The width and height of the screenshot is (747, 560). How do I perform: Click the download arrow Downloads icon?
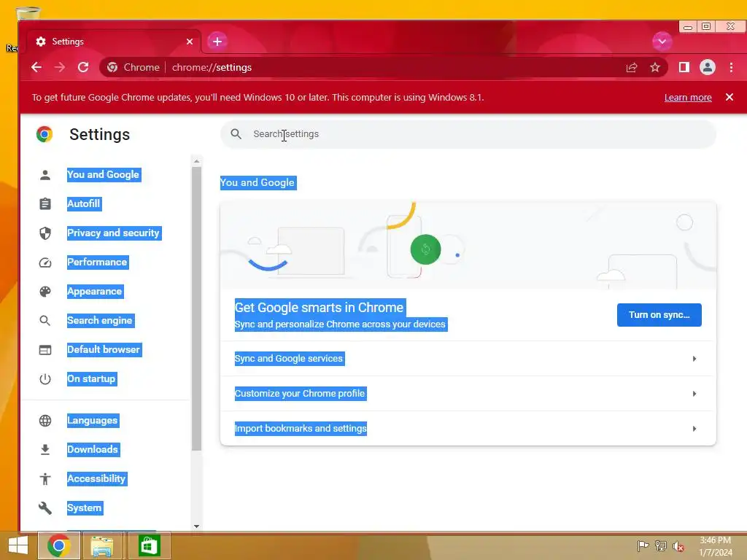point(45,449)
